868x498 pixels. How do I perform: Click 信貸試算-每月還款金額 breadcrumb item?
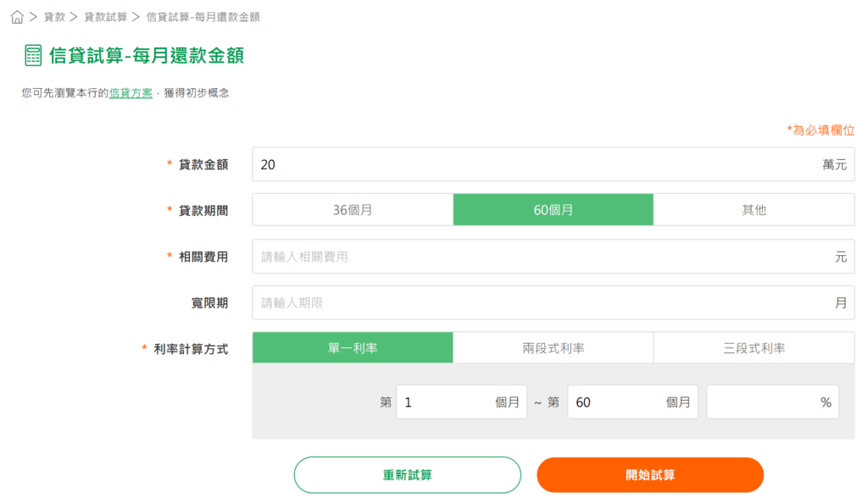(x=203, y=17)
